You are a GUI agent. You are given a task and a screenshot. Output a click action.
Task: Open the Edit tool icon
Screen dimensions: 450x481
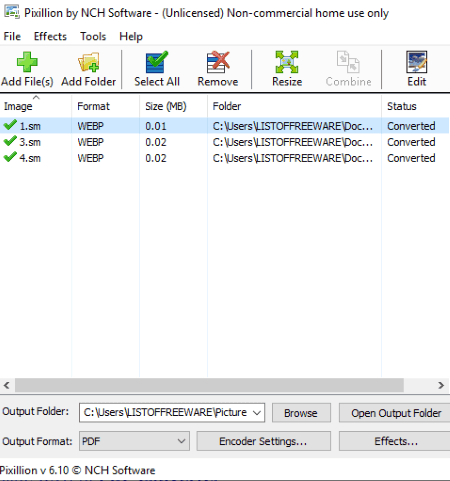tap(417, 62)
